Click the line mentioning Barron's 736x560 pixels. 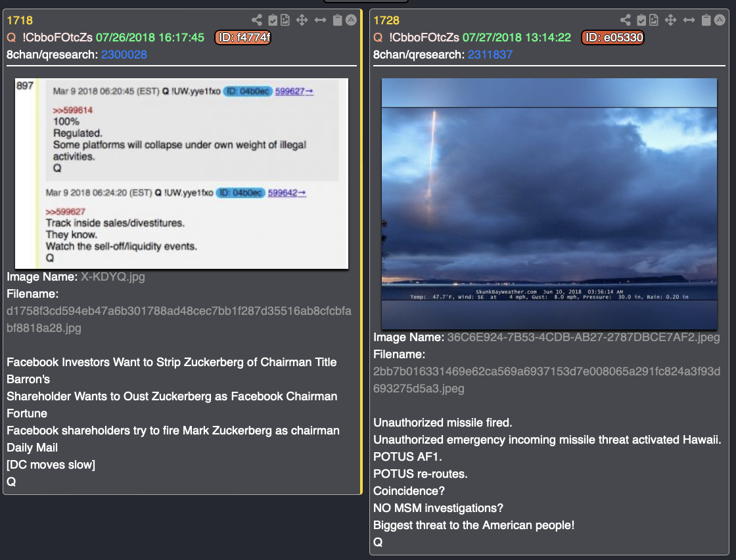click(x=28, y=379)
